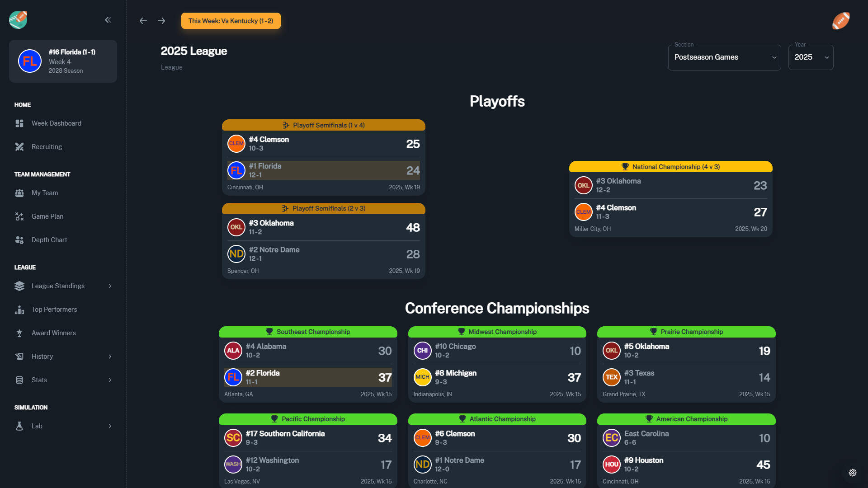Click the Houston logo in American Championship
The height and width of the screenshot is (488, 868).
point(611,465)
